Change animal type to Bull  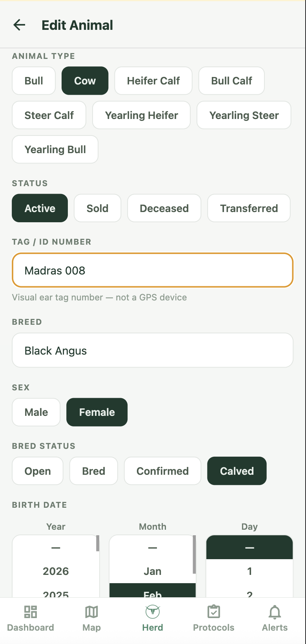[33, 80]
